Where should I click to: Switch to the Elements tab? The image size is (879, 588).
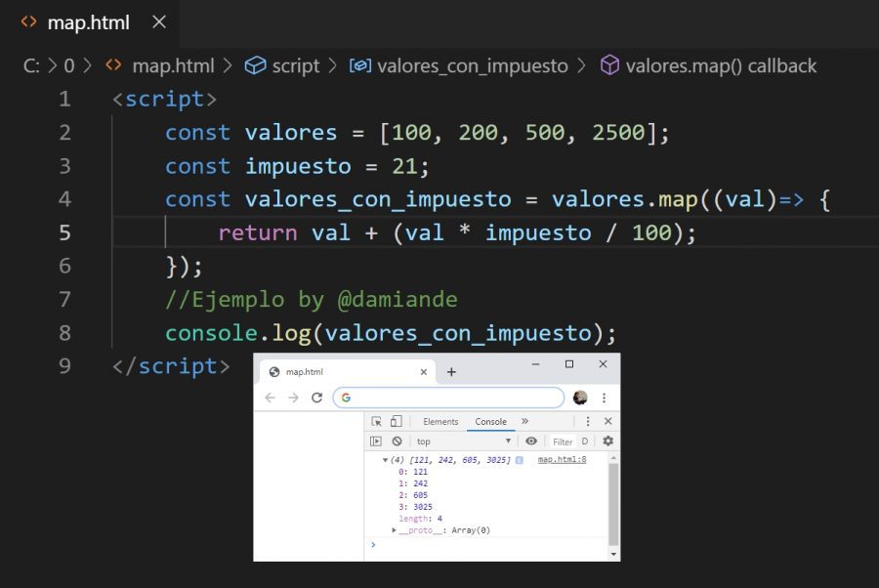pos(440,422)
